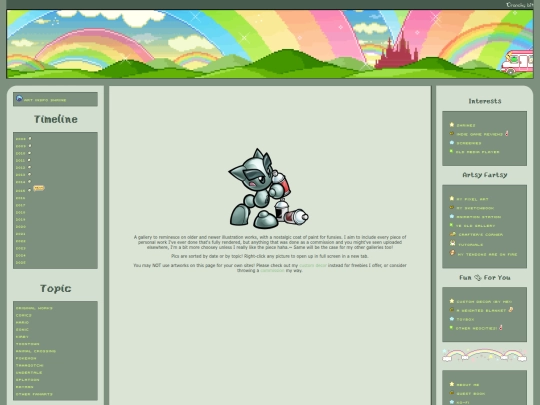Screen dimensions: 540x405
Task: Open the 2020 timeline year
Action: coord(21,227)
